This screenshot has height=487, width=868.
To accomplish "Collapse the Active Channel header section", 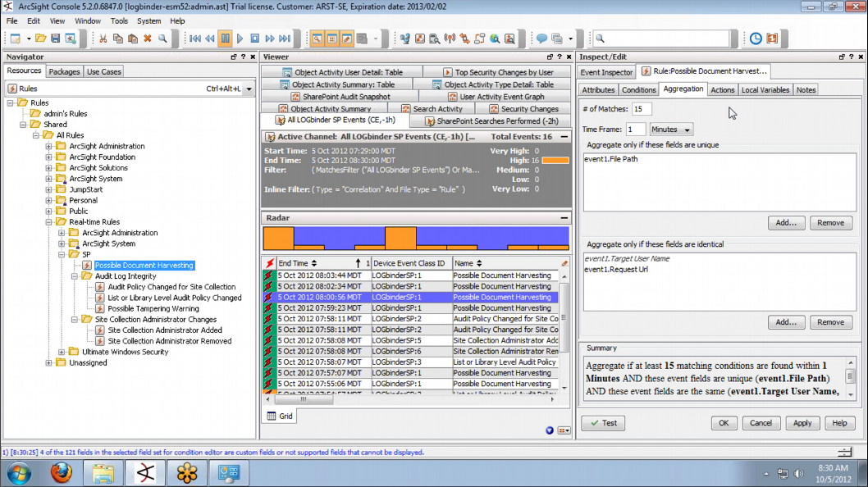I will point(564,137).
